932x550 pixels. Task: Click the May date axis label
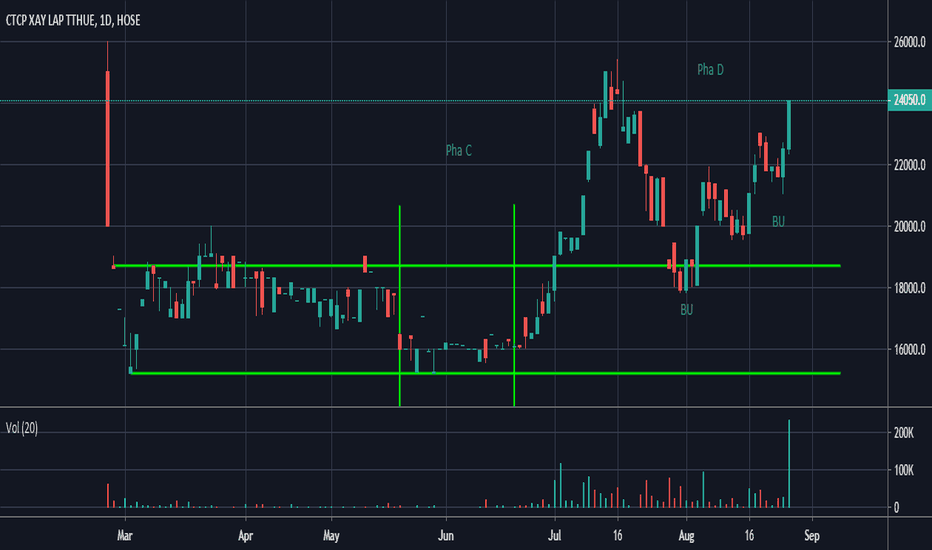(x=331, y=535)
